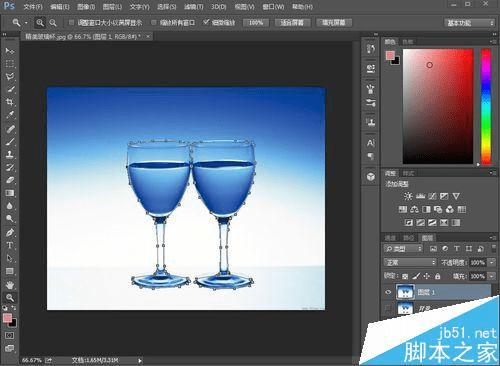Click the zoom-in magnifier in options bar
The width and height of the screenshot is (500, 366).
tap(40, 23)
